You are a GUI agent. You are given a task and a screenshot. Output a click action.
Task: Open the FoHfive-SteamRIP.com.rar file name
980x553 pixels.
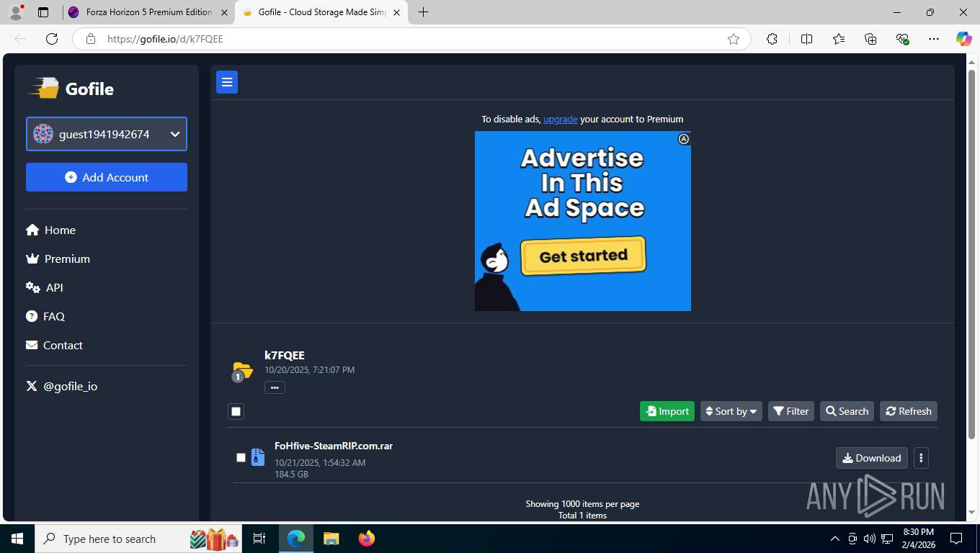coord(334,446)
